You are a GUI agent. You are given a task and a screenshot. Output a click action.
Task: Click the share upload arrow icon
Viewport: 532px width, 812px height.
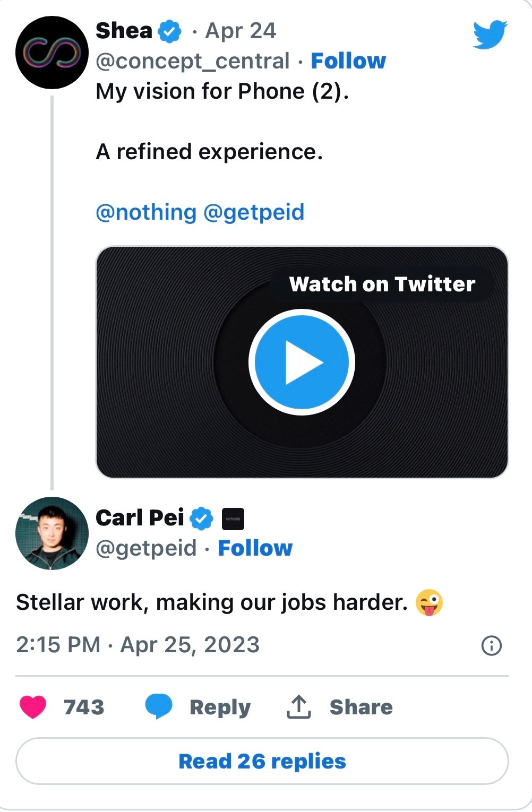coord(298,707)
